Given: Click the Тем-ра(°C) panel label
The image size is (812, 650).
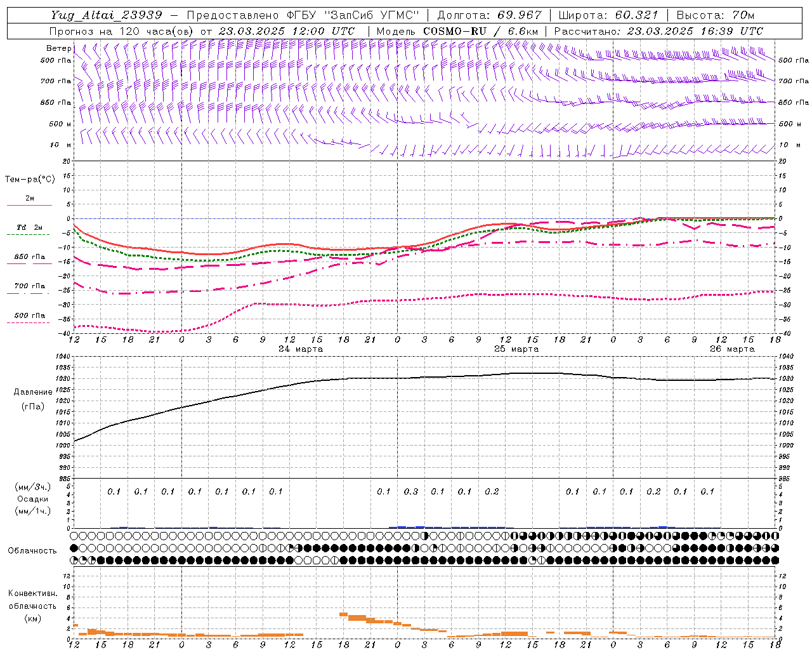Looking at the screenshot, I should [x=30, y=180].
